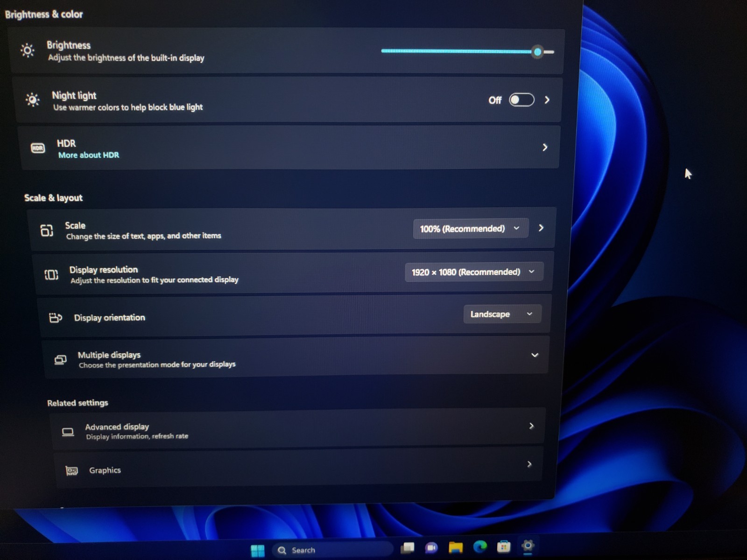This screenshot has width=747, height=560.
Task: Launch Microsoft Edge from the taskbar
Action: [479, 546]
